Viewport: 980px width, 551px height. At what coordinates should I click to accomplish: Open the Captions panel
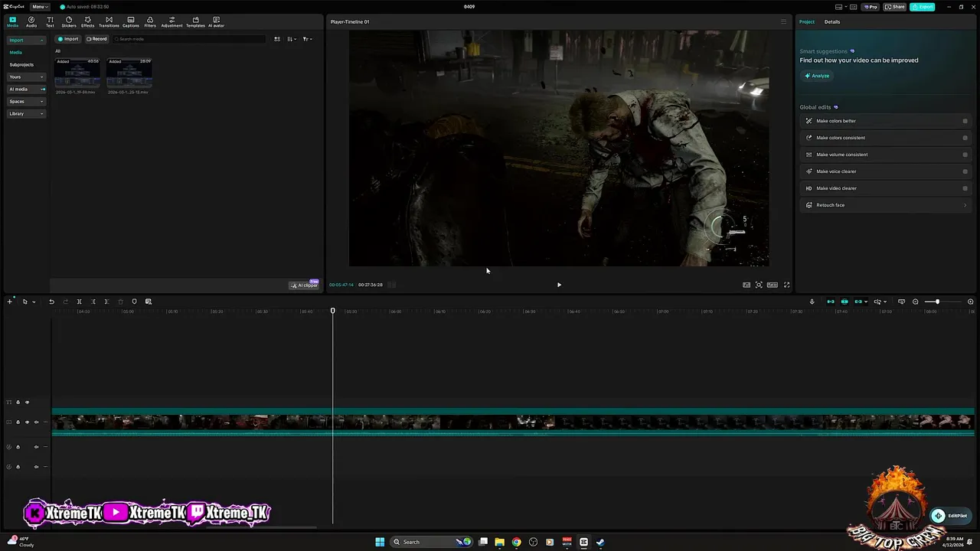tap(131, 21)
